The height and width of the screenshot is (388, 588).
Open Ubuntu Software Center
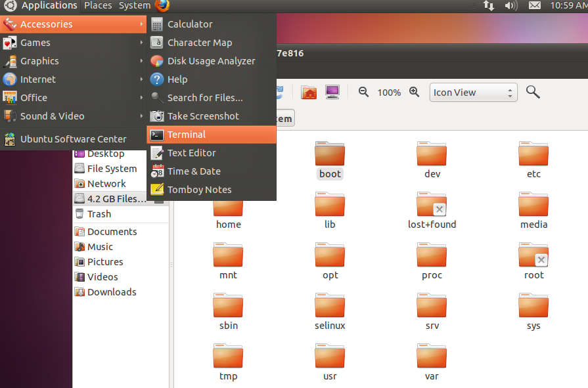[73, 139]
